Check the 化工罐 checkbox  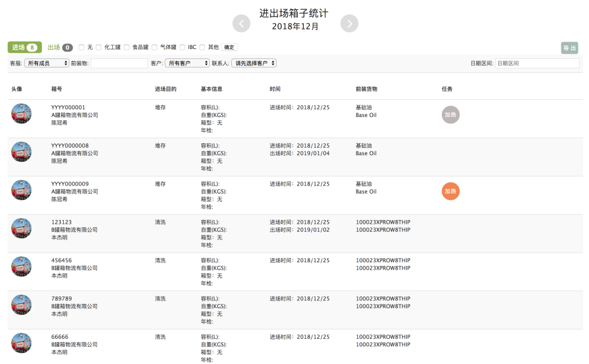(x=99, y=47)
